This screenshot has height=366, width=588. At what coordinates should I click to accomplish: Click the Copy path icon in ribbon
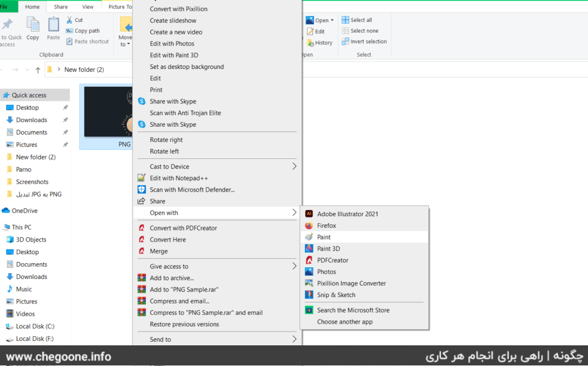pos(69,31)
